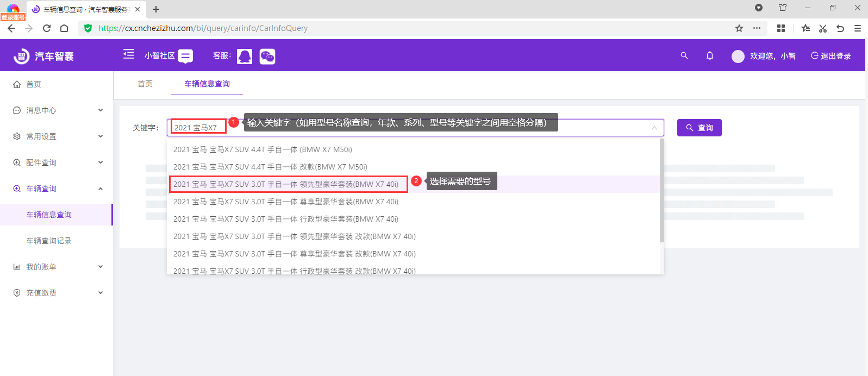Open the browser favorites list icon
The image size is (868, 376).
click(x=805, y=28)
